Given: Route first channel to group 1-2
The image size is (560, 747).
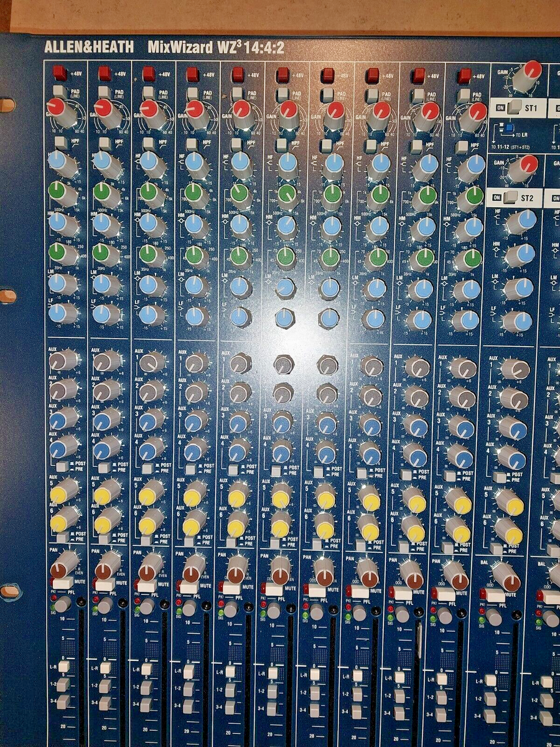Looking at the screenshot, I should tap(63, 685).
